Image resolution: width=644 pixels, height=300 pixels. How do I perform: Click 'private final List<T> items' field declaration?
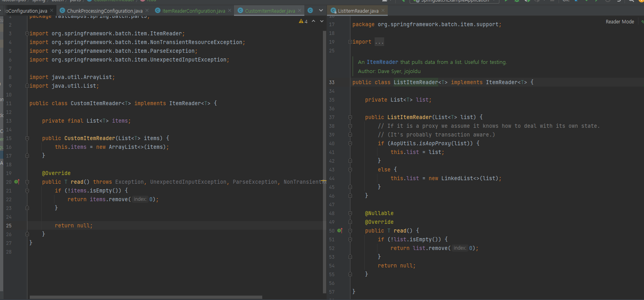click(86, 121)
